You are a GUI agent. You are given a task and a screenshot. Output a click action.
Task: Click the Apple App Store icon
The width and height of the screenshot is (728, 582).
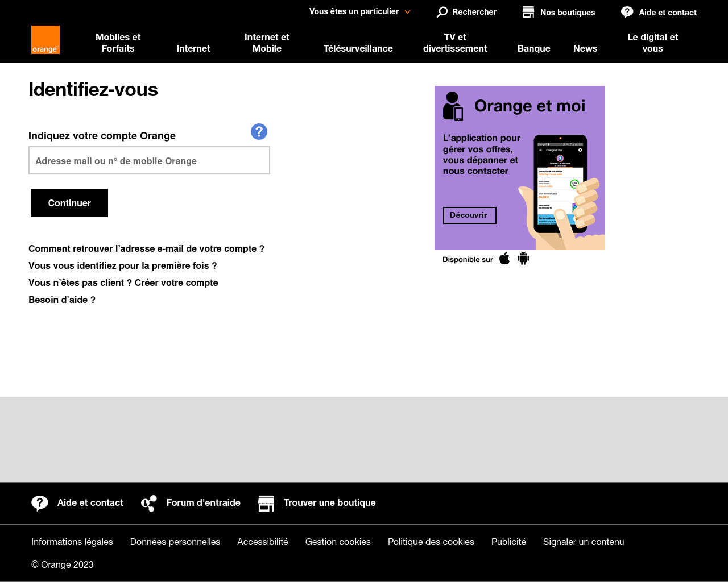click(x=504, y=259)
